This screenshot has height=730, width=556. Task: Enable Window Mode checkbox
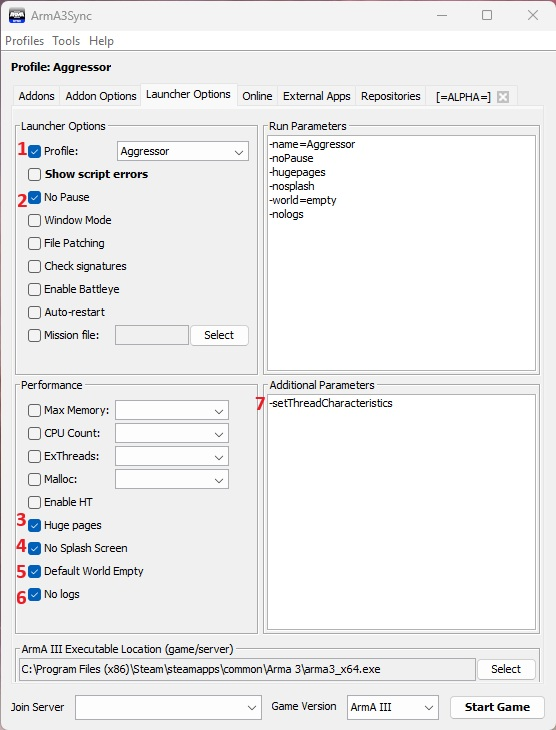[x=34, y=220]
